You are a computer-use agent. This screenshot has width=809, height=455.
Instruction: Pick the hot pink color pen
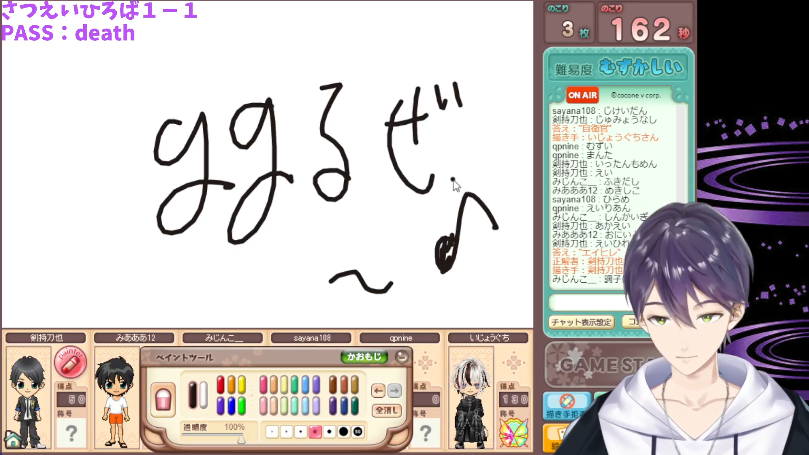[x=263, y=385]
